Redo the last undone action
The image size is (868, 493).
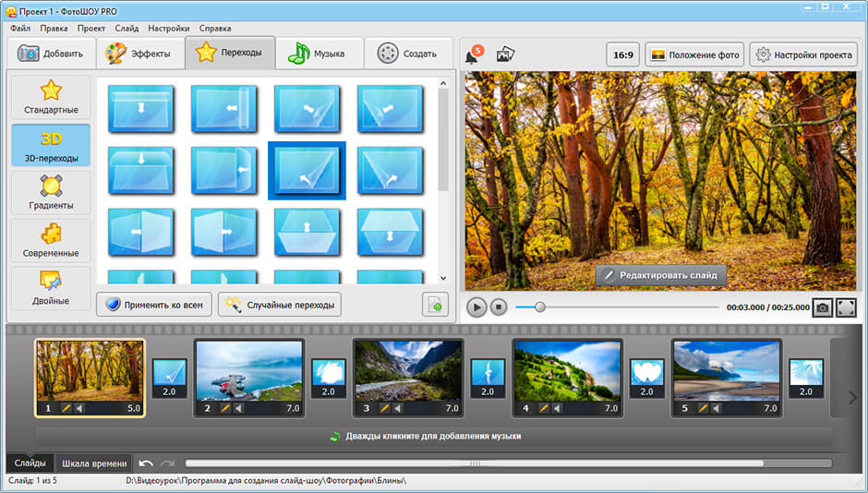[x=167, y=463]
